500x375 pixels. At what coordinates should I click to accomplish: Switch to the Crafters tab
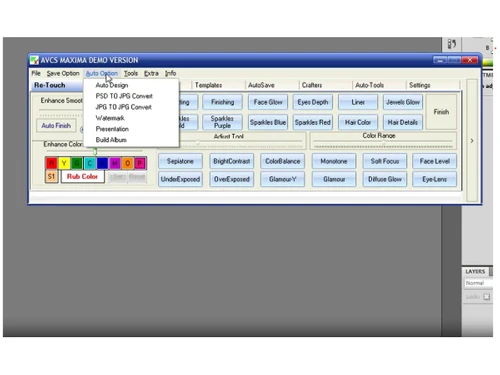point(312,85)
